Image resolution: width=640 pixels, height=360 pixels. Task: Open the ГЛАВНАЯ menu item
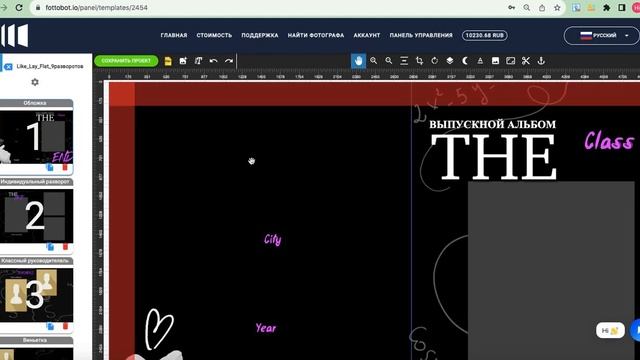(174, 36)
